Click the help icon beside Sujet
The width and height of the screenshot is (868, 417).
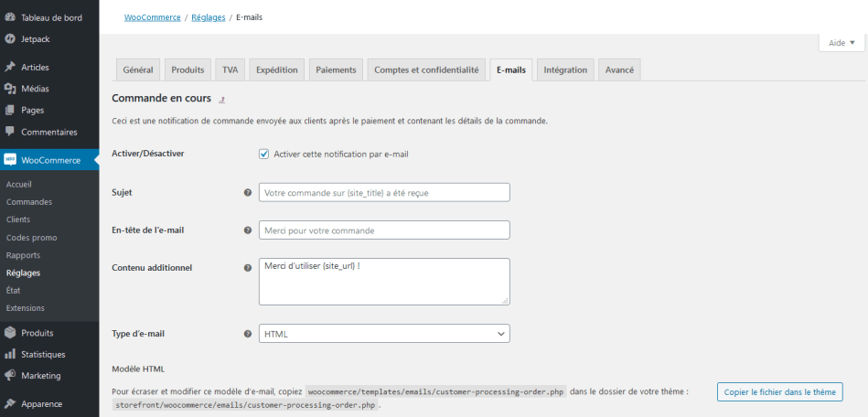(248, 193)
